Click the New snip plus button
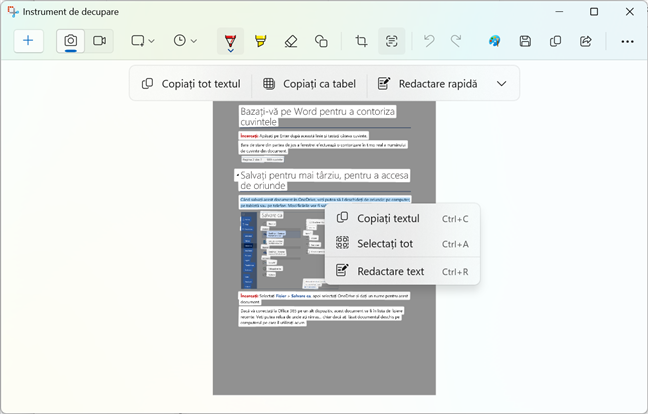 tap(28, 41)
